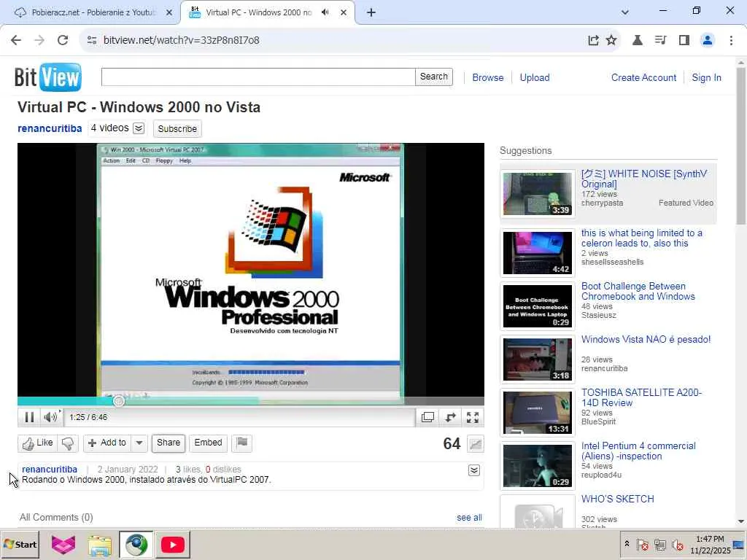The width and height of the screenshot is (747, 560).
Task: Pause the video playback
Action: click(29, 417)
